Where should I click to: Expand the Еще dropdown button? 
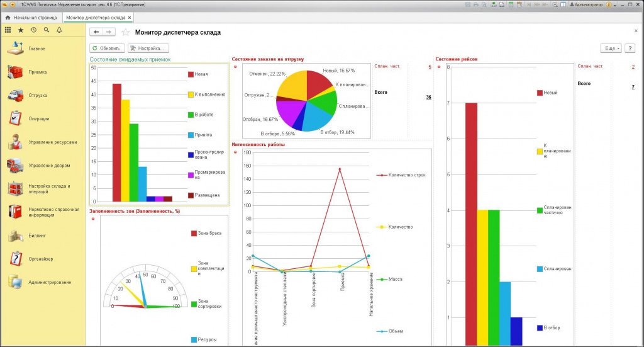(x=611, y=48)
